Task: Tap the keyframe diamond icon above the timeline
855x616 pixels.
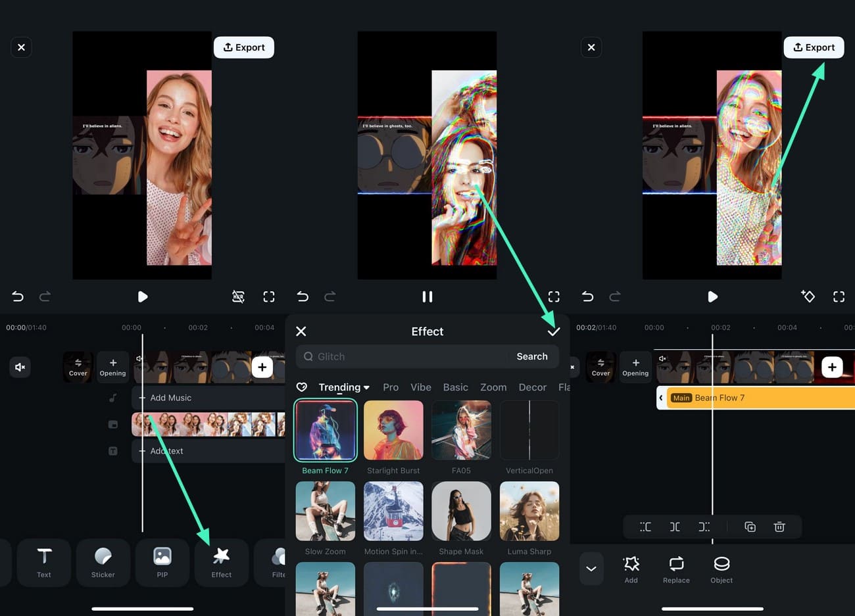Action: tap(808, 296)
